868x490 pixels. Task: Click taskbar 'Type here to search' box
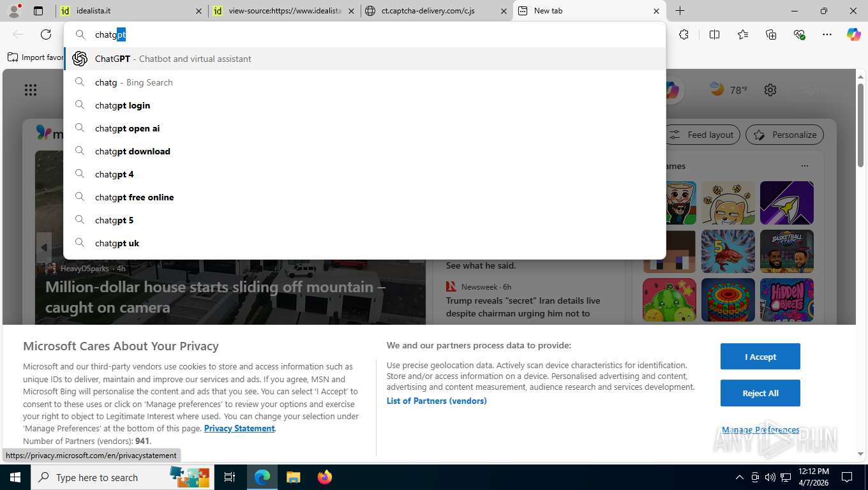[x=121, y=477]
